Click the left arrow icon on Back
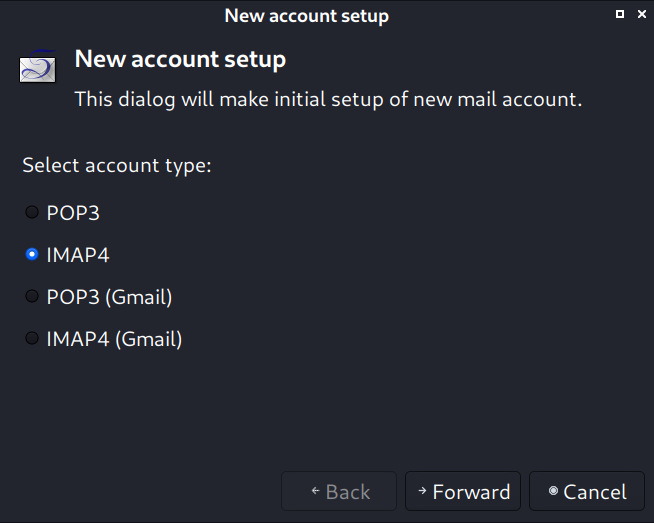 point(315,491)
